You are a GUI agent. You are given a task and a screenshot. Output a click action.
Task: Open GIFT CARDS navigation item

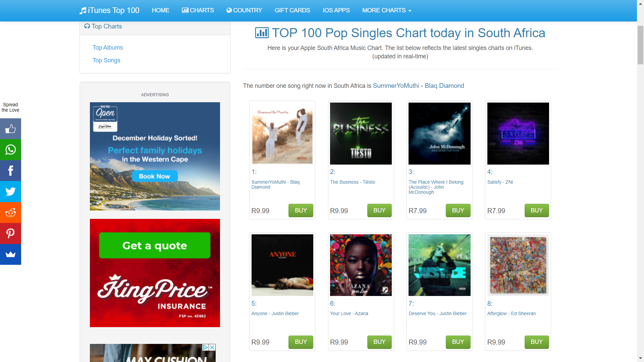point(292,10)
